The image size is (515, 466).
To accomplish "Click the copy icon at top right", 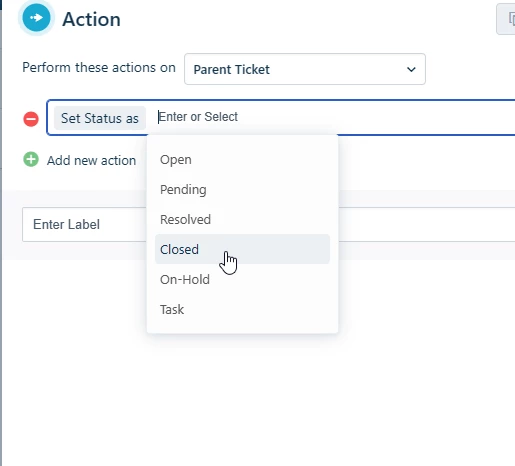I will (x=510, y=19).
